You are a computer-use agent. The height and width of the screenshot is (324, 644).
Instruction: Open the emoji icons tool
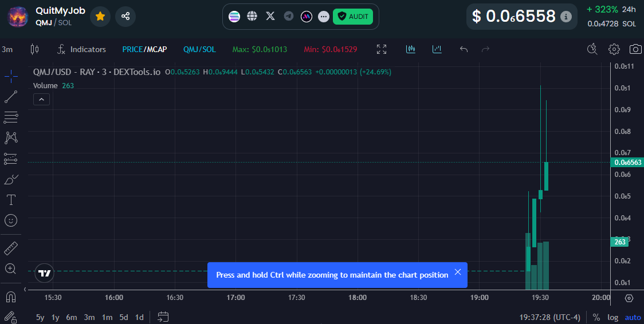tap(11, 220)
